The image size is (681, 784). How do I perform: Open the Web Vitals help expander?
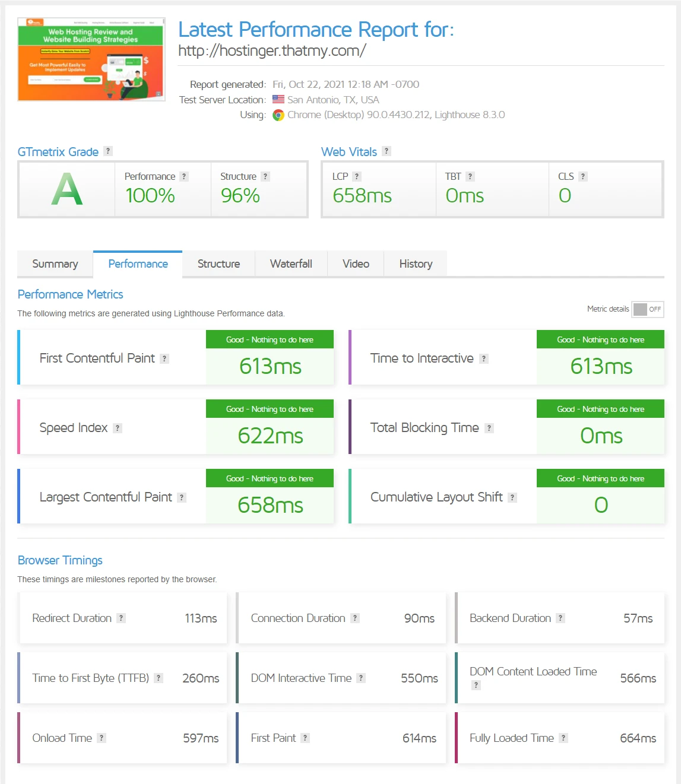point(387,151)
